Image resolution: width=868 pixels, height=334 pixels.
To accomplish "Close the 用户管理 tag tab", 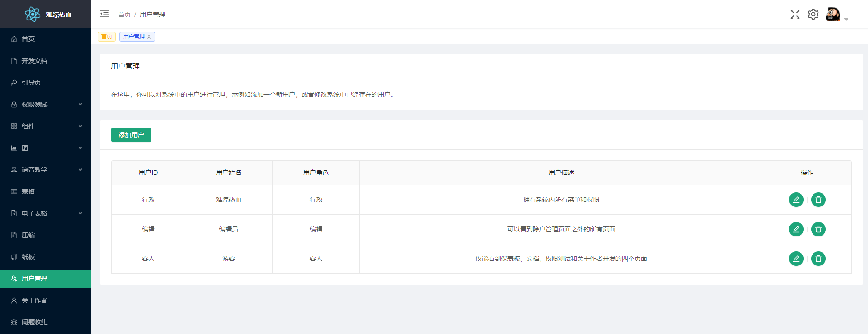I will [x=149, y=37].
